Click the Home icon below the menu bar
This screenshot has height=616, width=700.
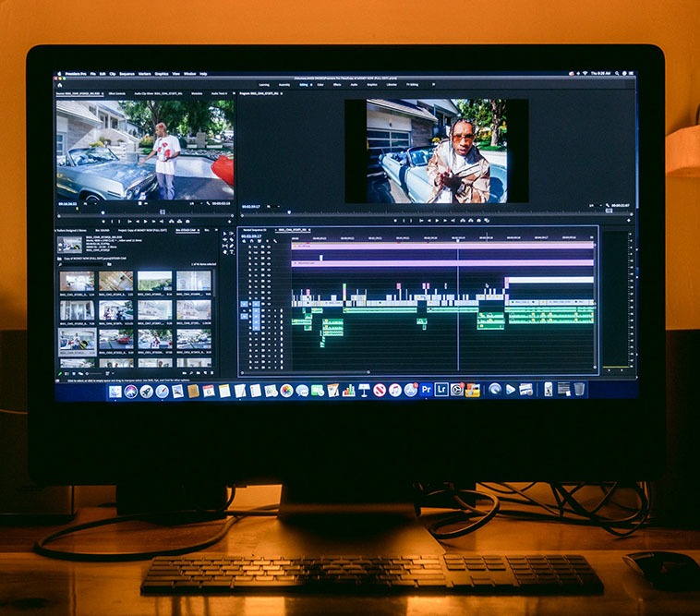coord(60,84)
